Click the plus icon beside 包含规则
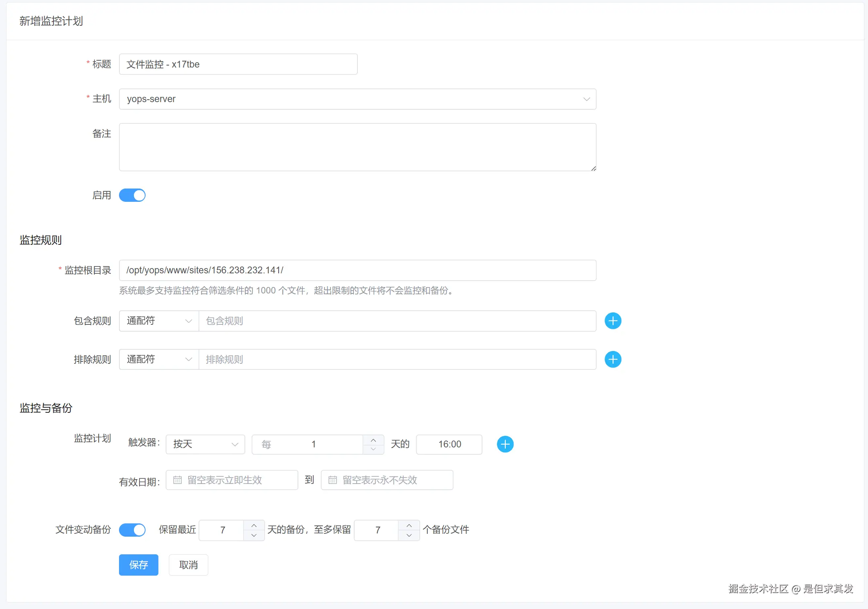Image resolution: width=868 pixels, height=609 pixels. [613, 321]
